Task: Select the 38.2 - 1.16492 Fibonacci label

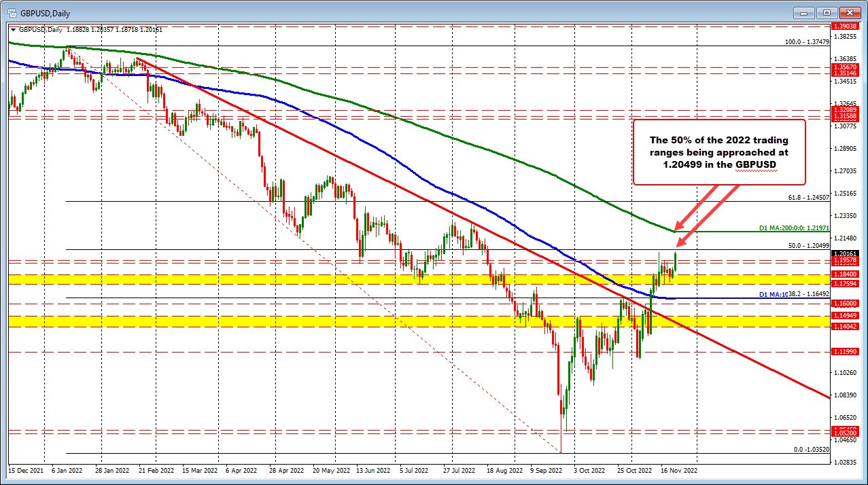Action: pyautogui.click(x=808, y=294)
